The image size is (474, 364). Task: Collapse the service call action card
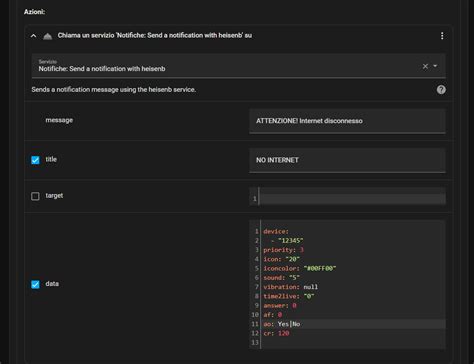[x=33, y=36]
